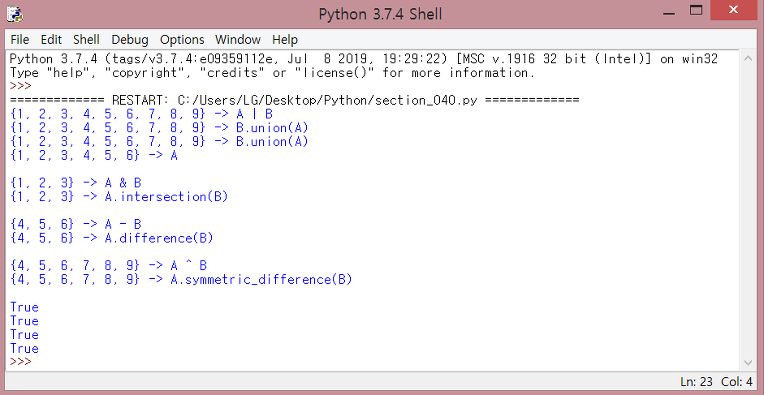Image resolution: width=764 pixels, height=395 pixels.
Task: Click the 'Python 3.7.4 Shell' title text
Action: 380,14
